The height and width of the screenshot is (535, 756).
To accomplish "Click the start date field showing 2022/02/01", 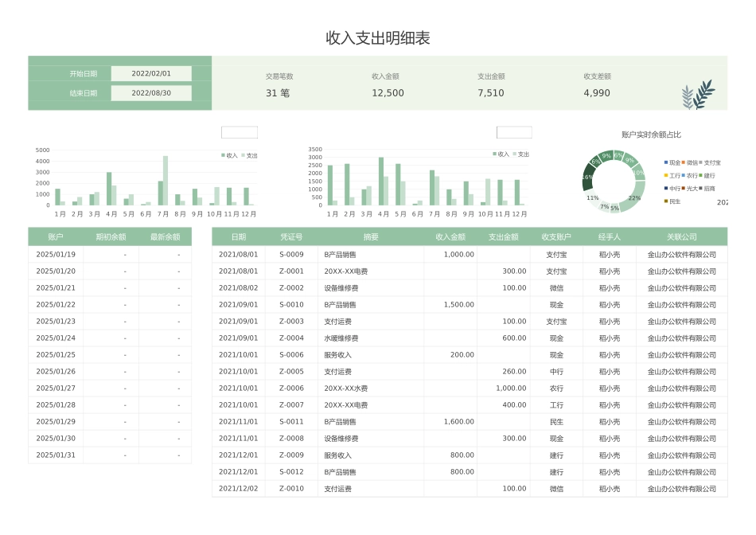I will pos(151,73).
